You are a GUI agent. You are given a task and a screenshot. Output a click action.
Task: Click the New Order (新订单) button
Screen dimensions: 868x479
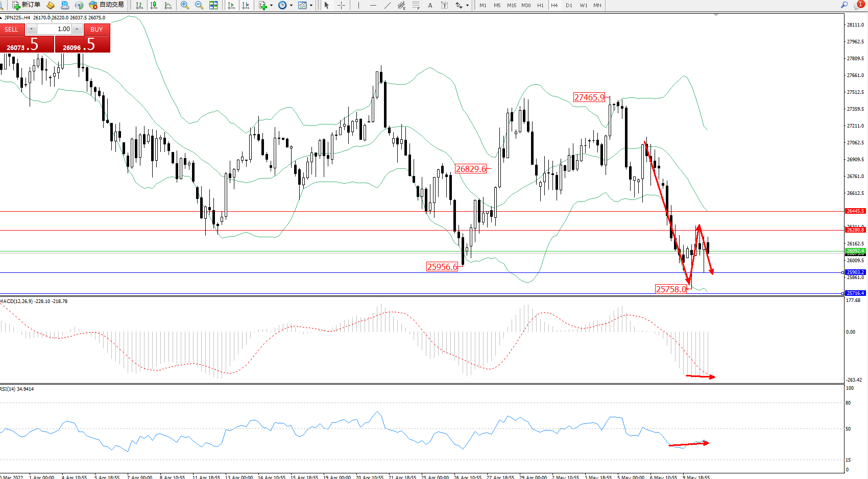pyautogui.click(x=26, y=5)
